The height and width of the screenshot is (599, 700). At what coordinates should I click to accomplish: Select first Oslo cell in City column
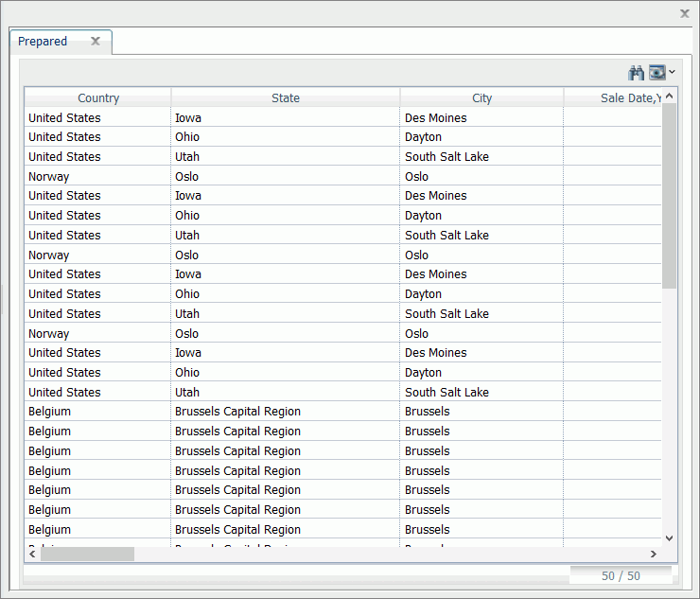[481, 176]
